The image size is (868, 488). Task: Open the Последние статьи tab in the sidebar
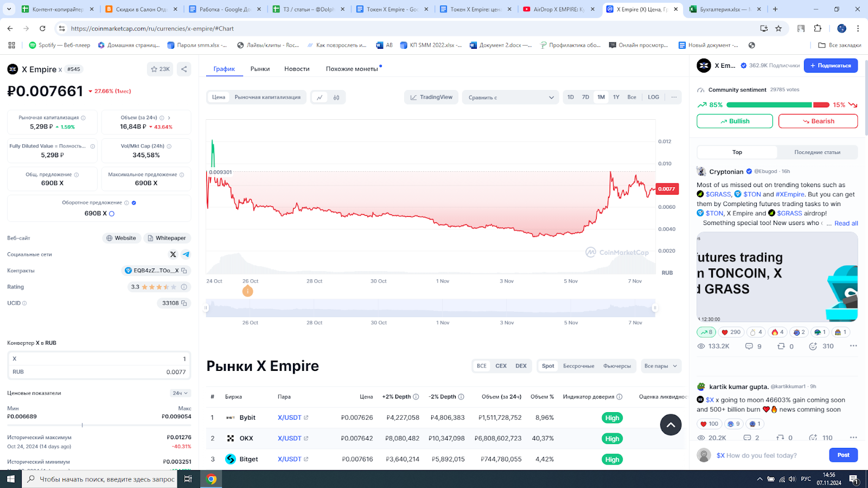(x=817, y=152)
